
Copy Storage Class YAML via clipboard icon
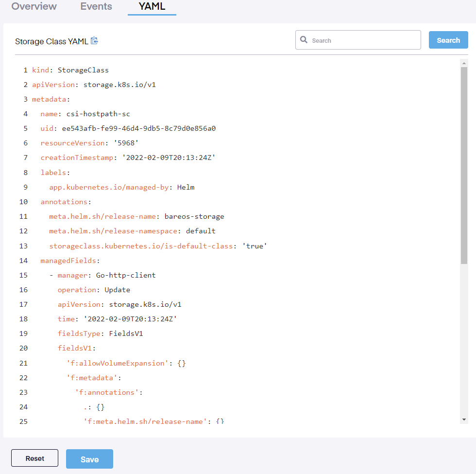pyautogui.click(x=95, y=41)
